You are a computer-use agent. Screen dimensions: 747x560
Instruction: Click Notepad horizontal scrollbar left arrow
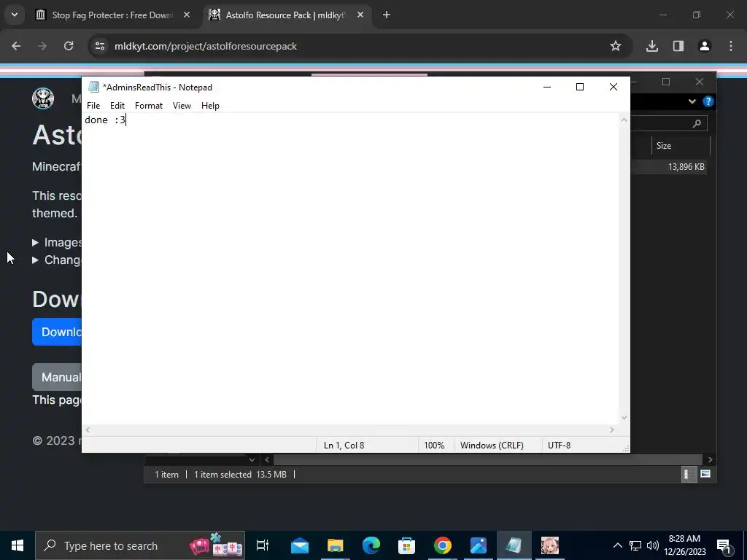88,430
